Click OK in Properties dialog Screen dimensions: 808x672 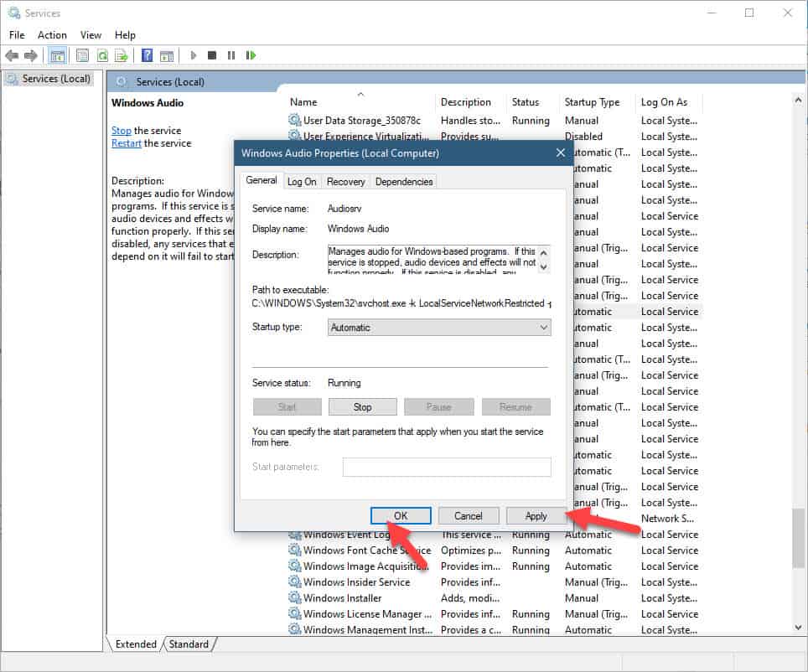[401, 516]
